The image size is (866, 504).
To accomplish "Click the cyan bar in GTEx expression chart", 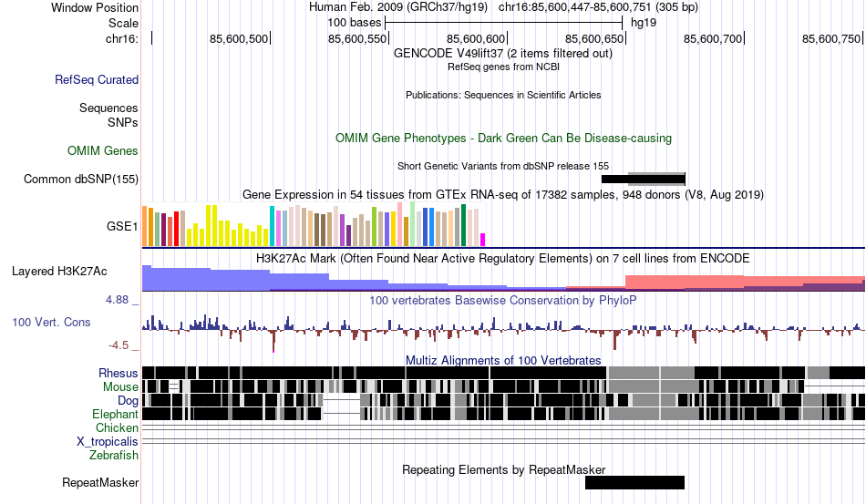I will (x=272, y=226).
